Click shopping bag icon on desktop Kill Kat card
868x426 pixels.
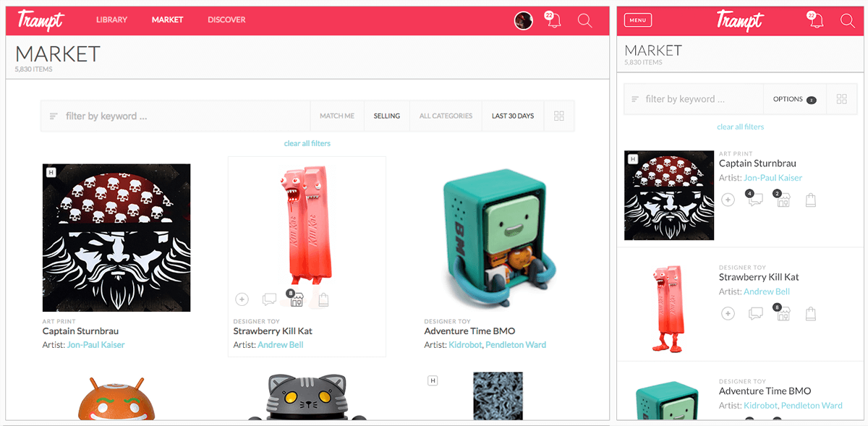[x=323, y=299]
